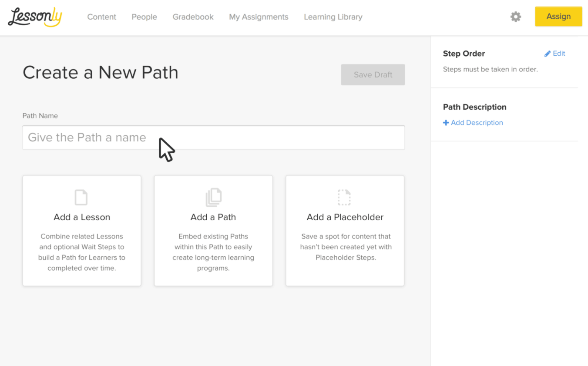Click 'Steps must be taken in order.' text
The height and width of the screenshot is (366, 588).
click(491, 69)
